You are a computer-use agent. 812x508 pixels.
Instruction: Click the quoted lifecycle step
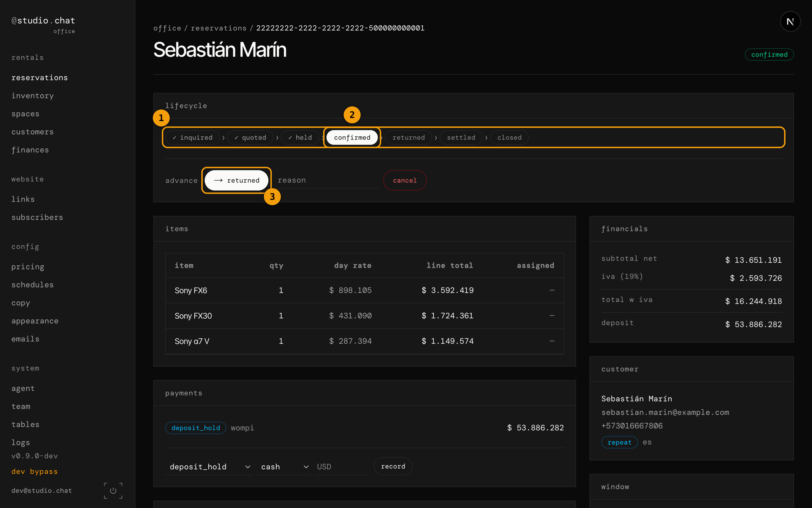coord(250,137)
